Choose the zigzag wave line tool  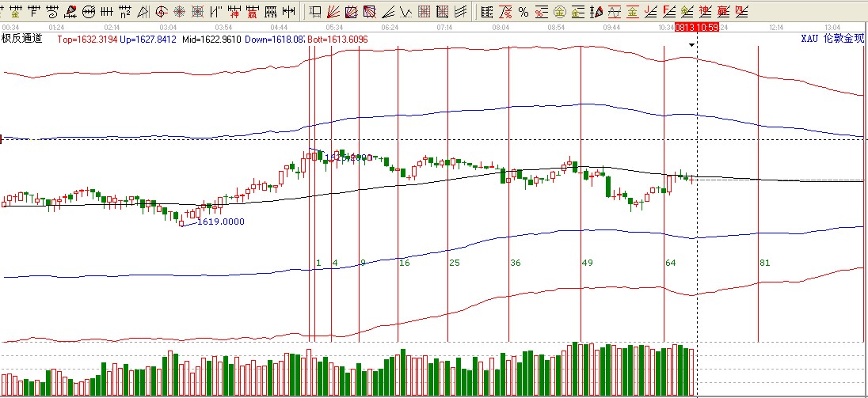point(405,12)
